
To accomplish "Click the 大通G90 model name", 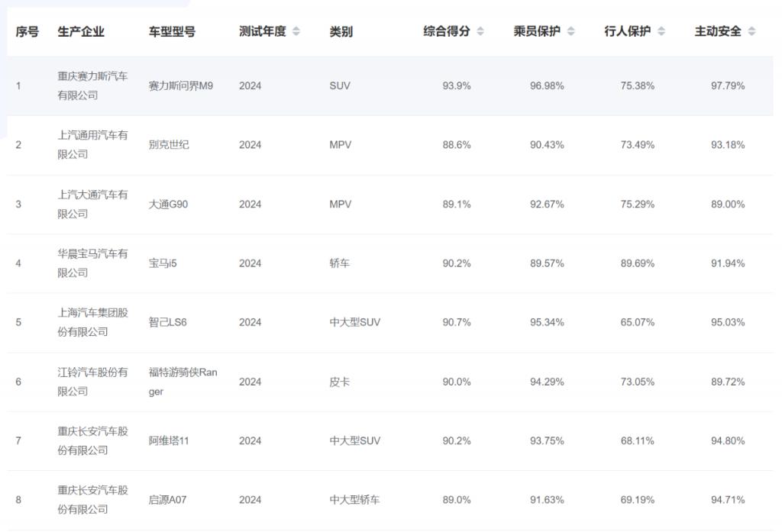I will 168,204.
